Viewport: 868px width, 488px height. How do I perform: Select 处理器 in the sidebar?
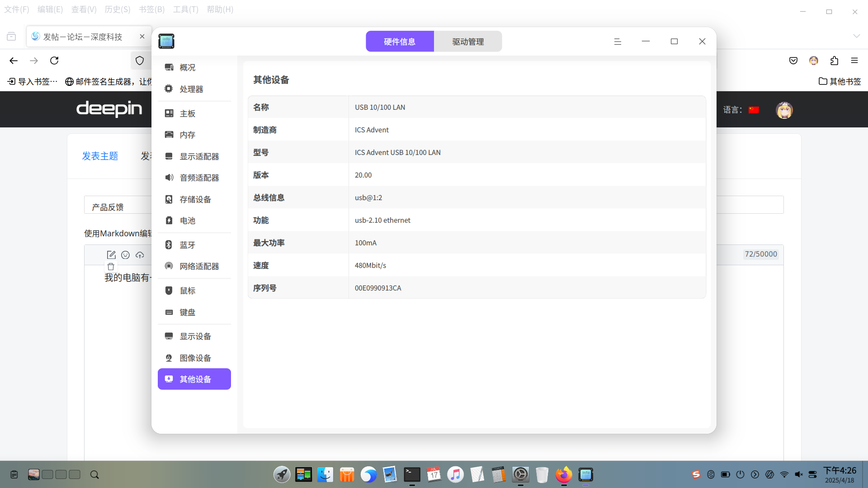[194, 89]
